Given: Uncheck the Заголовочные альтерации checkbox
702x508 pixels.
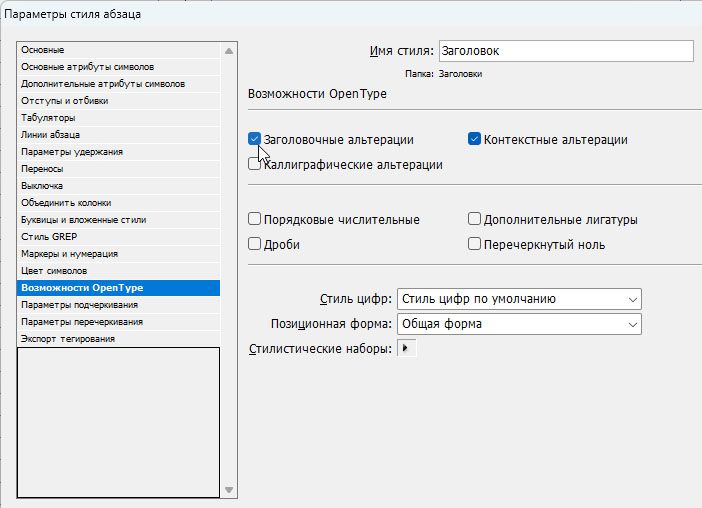Looking at the screenshot, I should [x=255, y=140].
